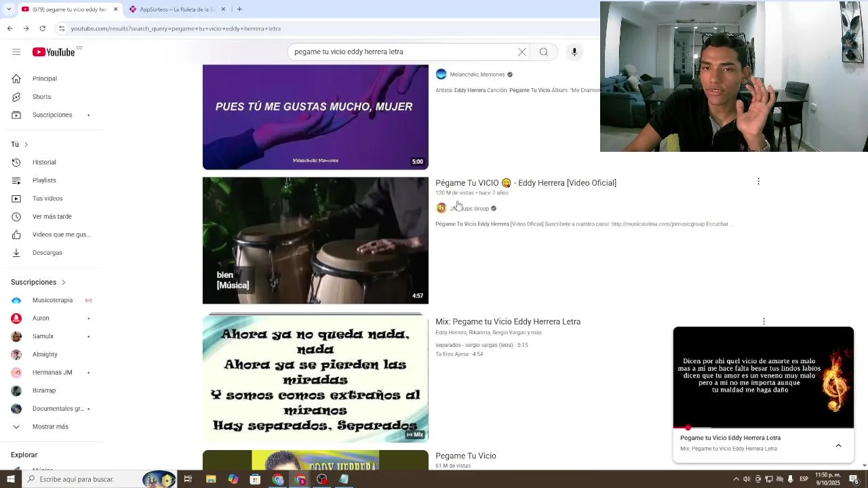This screenshot has height=488, width=868.
Task: Go to the YouTube home logo
Action: [x=54, y=52]
